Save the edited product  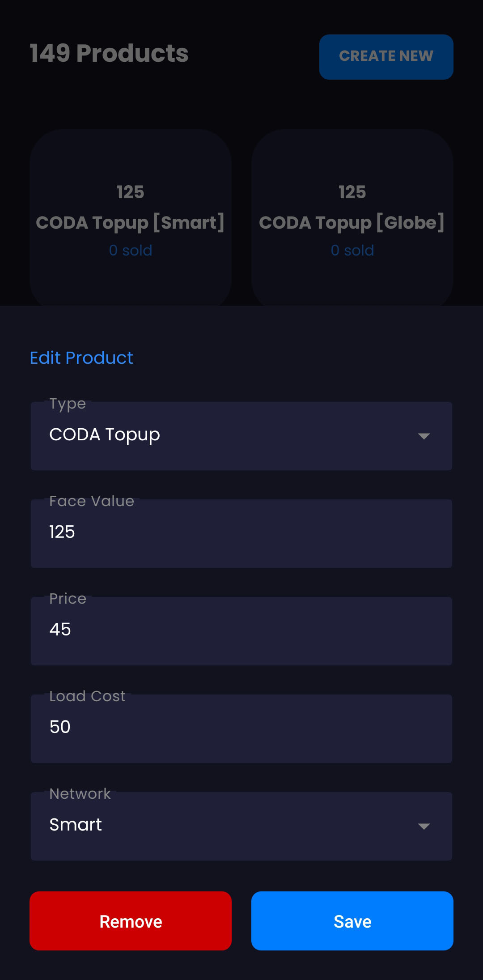pyautogui.click(x=352, y=921)
